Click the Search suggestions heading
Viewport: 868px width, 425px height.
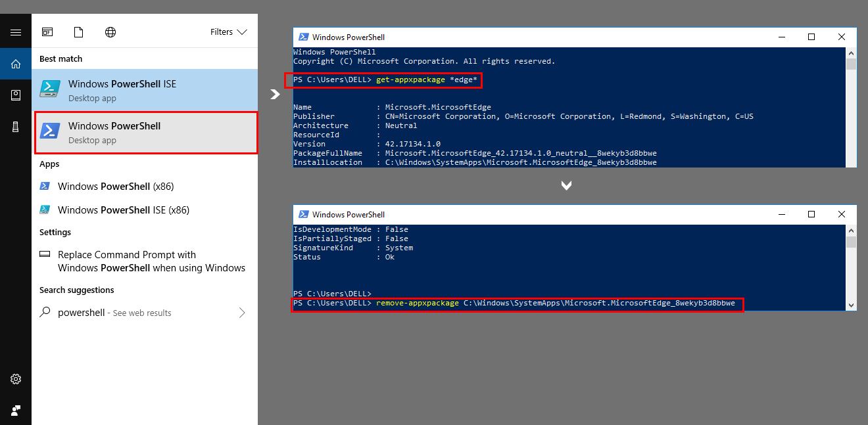coord(76,290)
